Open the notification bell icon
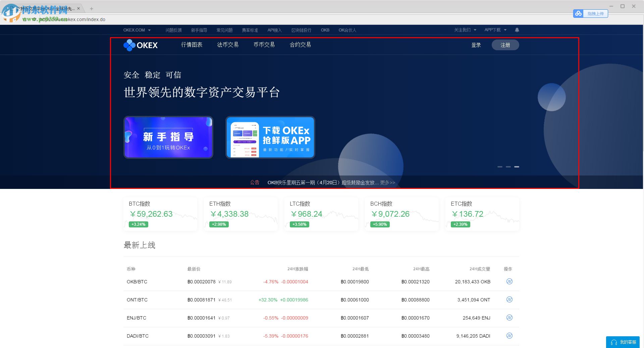The height and width of the screenshot is (348, 644). pyautogui.click(x=517, y=30)
